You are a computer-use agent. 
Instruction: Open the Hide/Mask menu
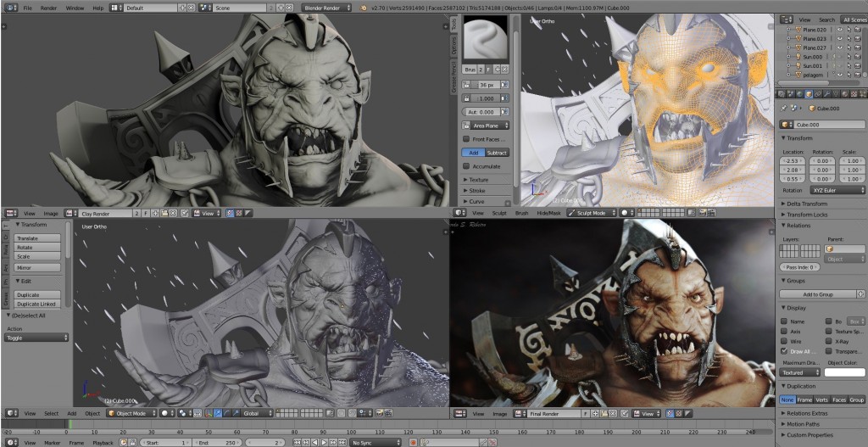tap(548, 213)
